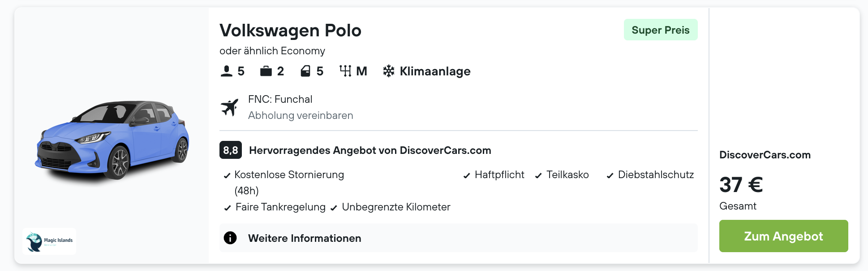Click the blue car thumbnail image
This screenshot has width=868, height=271.
pos(112,140)
